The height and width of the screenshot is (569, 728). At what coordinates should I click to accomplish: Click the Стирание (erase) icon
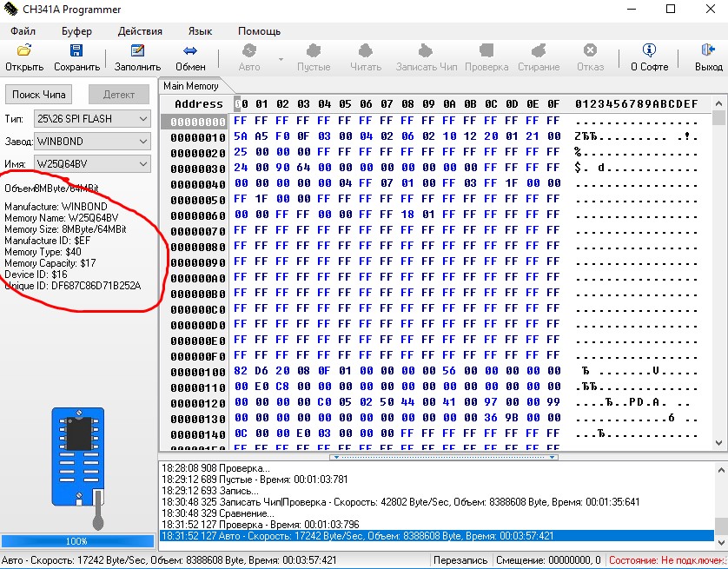click(x=539, y=50)
